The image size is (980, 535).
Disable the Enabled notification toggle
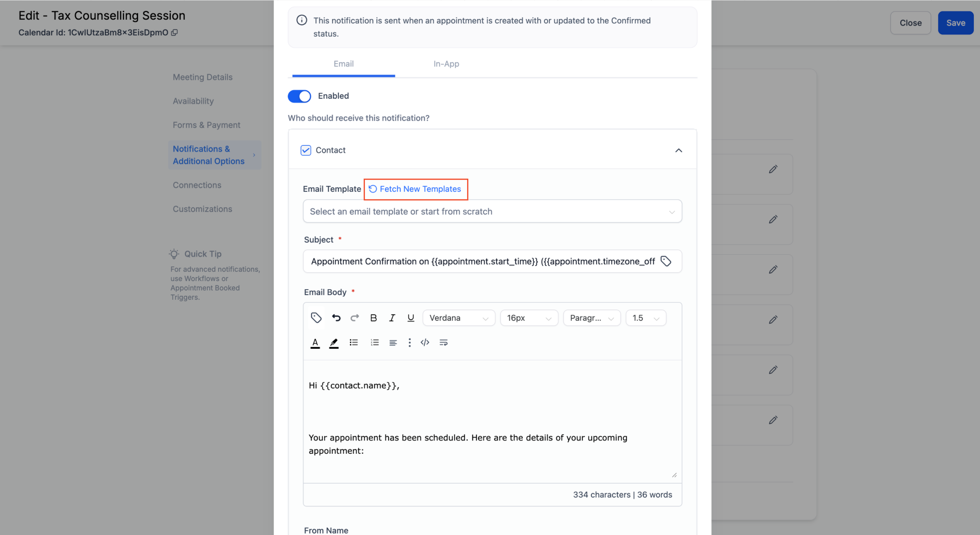(x=299, y=96)
